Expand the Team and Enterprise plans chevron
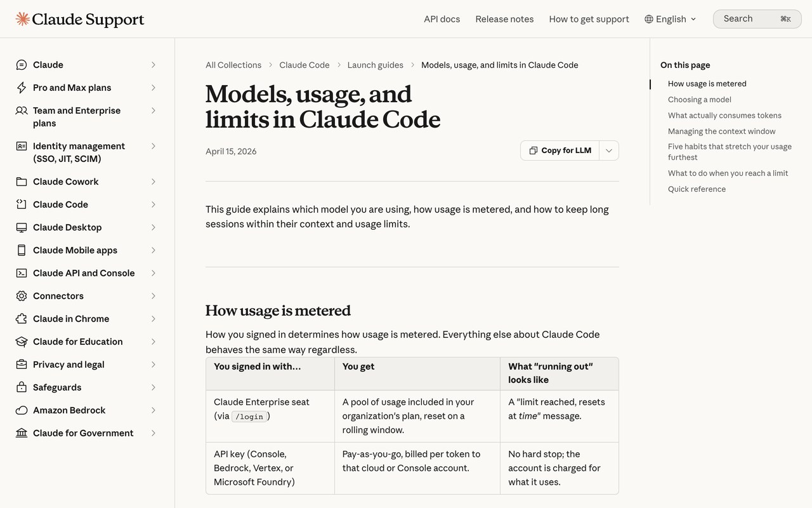The height and width of the screenshot is (508, 812). pyautogui.click(x=154, y=110)
